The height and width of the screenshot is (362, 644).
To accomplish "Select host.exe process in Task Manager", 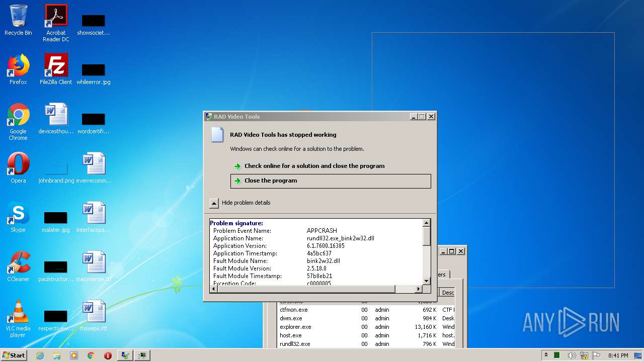I will click(x=366, y=335).
